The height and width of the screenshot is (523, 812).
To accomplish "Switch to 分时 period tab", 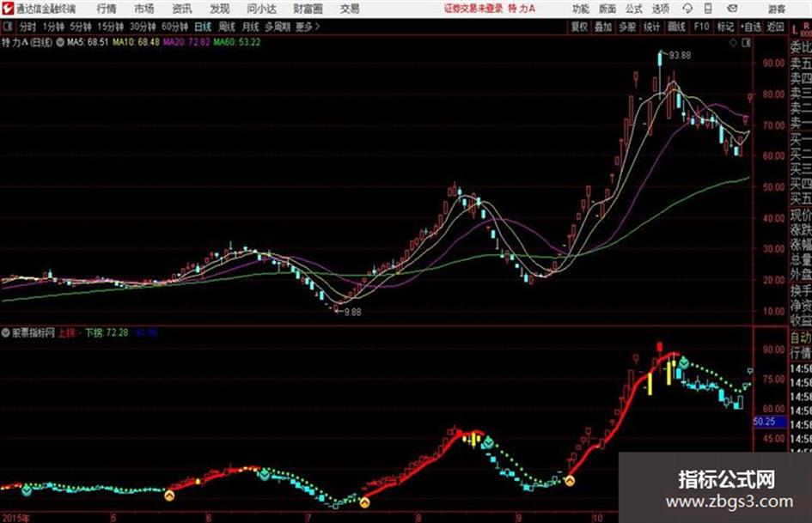I will tap(28, 27).
